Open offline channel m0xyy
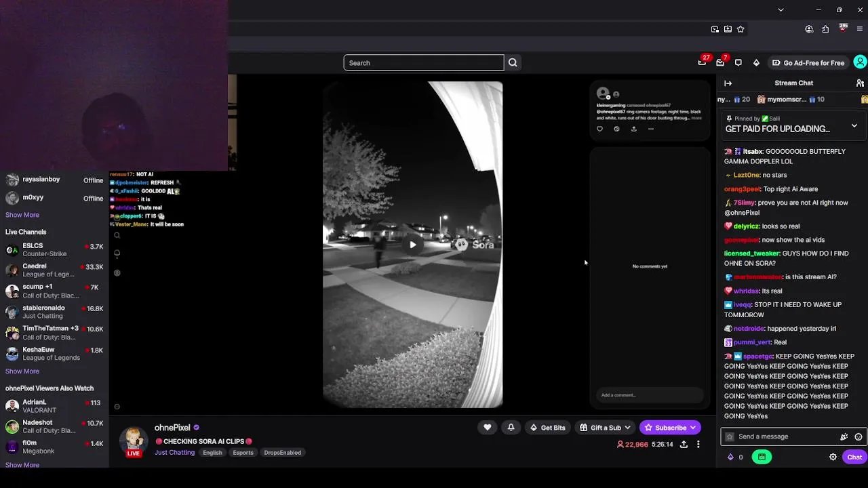The image size is (868, 488). (54, 198)
